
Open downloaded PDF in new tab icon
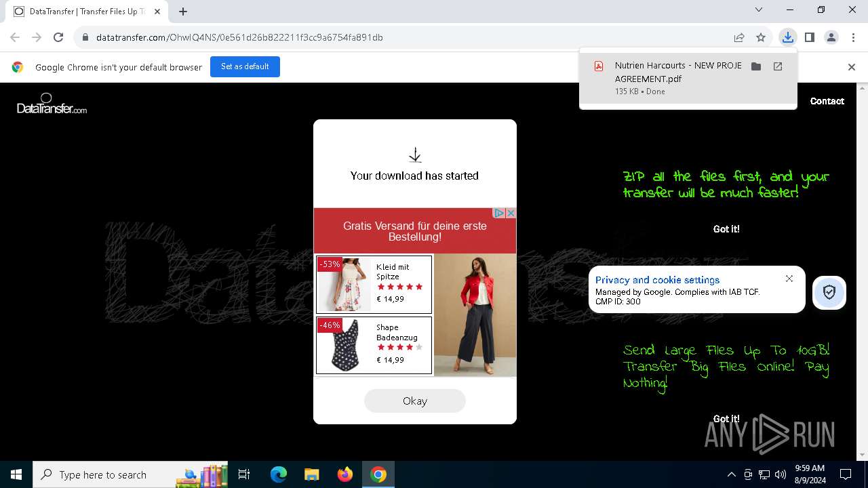[x=778, y=66]
